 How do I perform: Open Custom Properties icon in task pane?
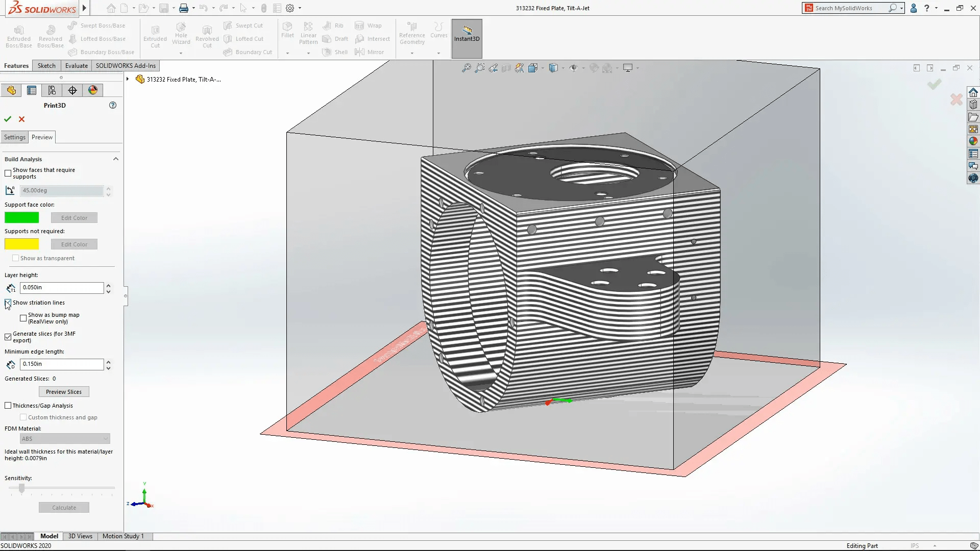[973, 154]
